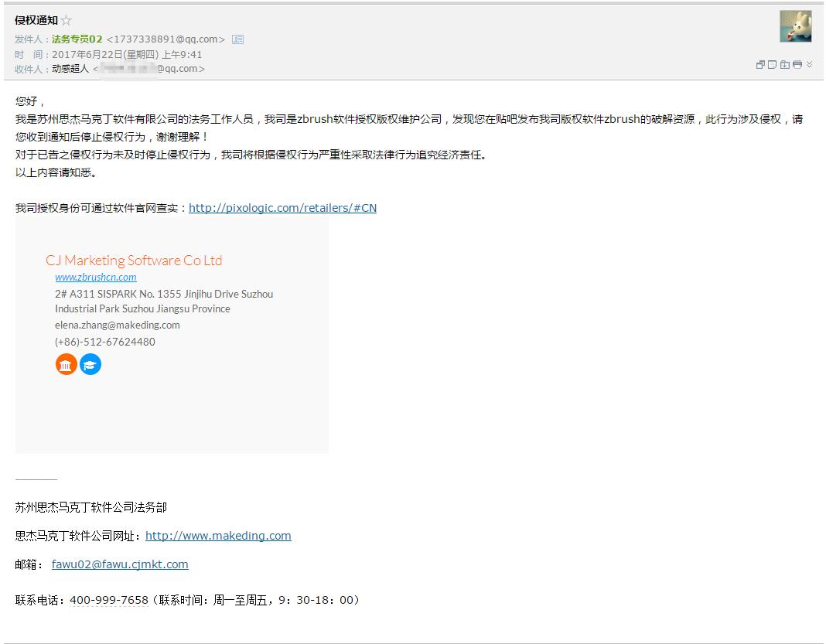Click recipient name 动感超人

[x=70, y=69]
